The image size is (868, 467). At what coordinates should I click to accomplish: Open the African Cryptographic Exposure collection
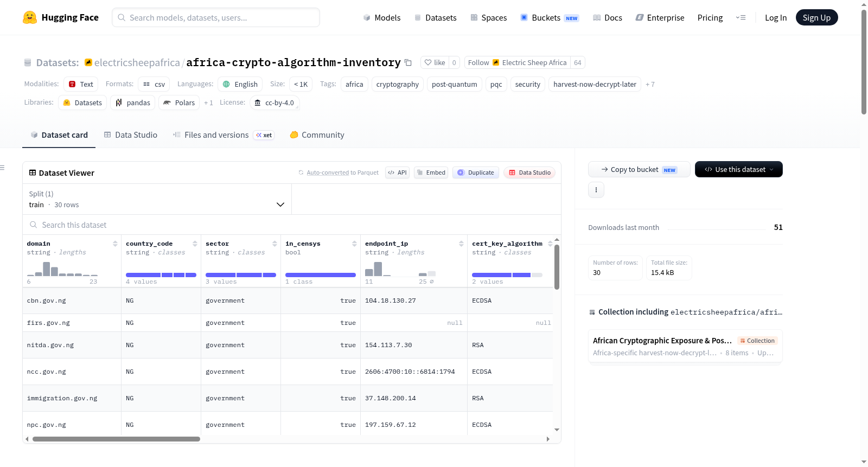point(685,346)
